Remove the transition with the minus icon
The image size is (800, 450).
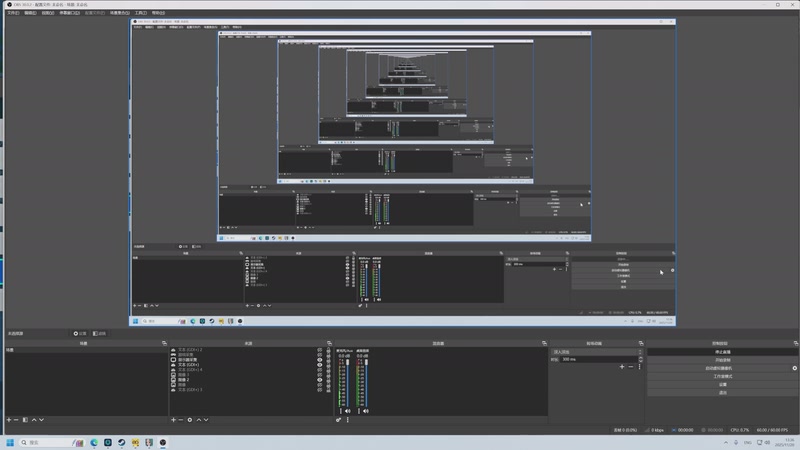click(631, 367)
